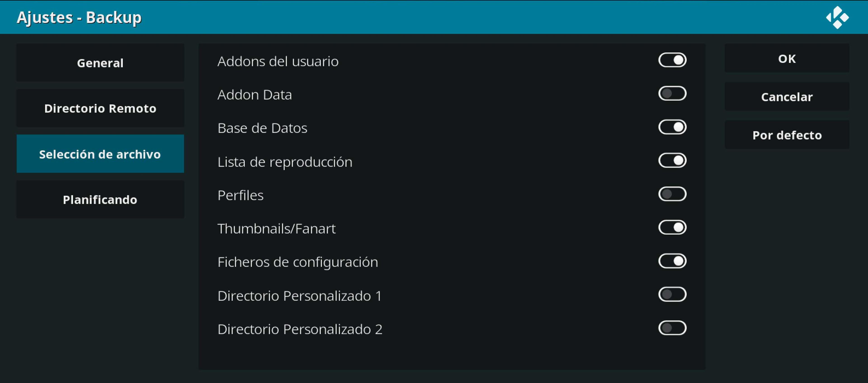The width and height of the screenshot is (868, 383).
Task: Dismiss the dialog with Cancelar
Action: pyautogui.click(x=787, y=97)
